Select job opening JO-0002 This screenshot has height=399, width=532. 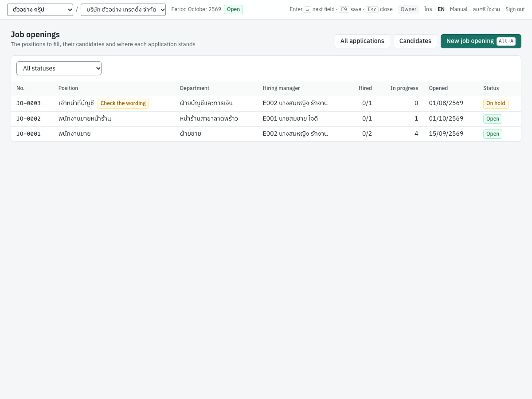[x=28, y=119]
